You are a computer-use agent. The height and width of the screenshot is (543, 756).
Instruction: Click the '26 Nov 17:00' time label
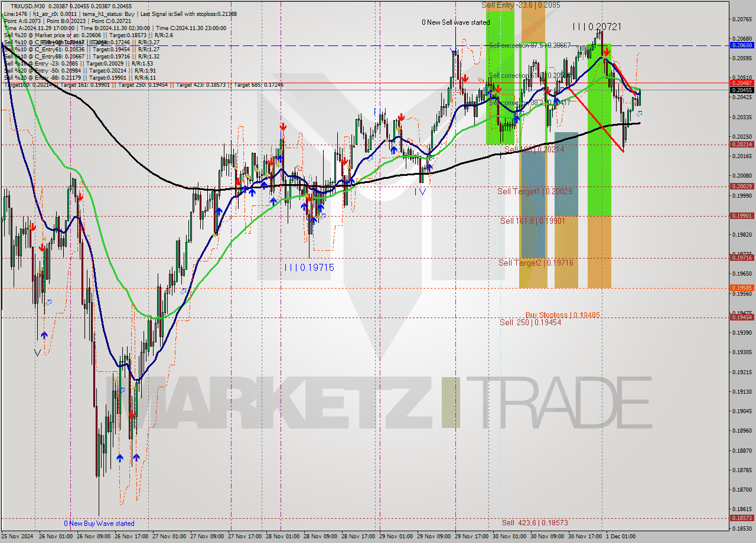click(133, 536)
